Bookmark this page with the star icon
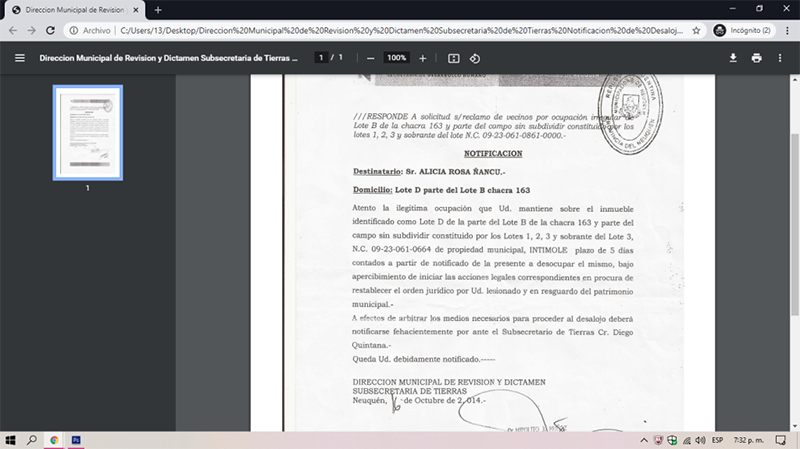This screenshot has height=449, width=800. click(696, 31)
